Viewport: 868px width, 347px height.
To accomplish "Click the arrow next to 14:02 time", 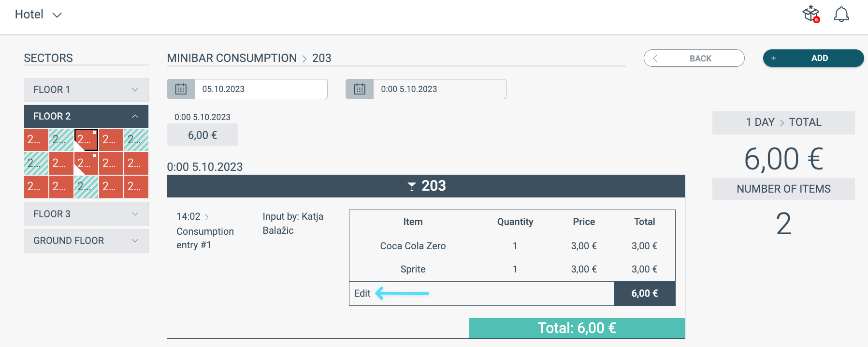I will [x=207, y=217].
